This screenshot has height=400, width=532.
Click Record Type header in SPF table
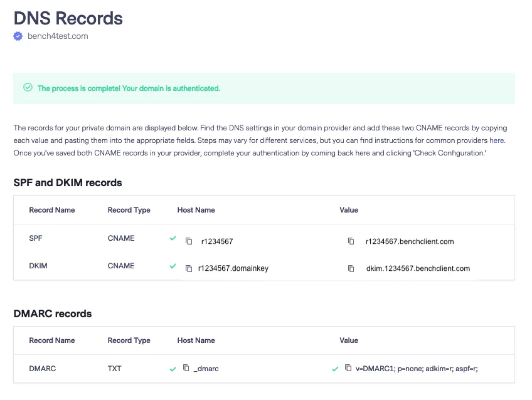129,210
